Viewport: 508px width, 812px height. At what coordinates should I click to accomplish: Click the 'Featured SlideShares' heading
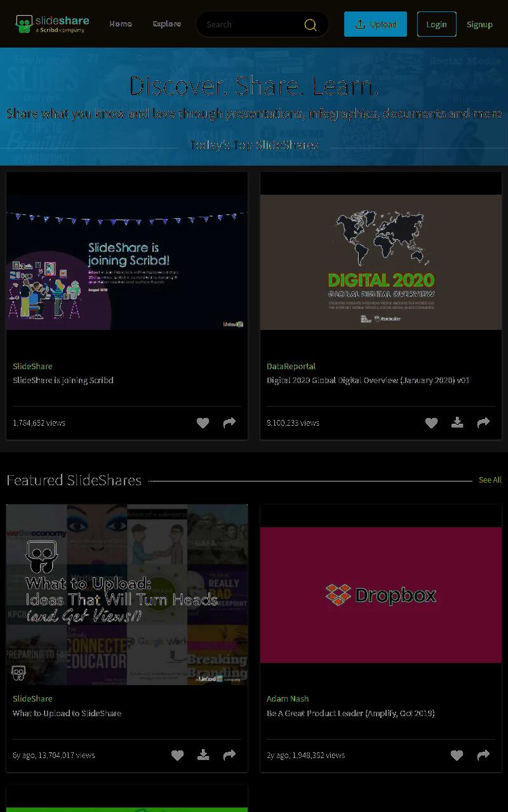(x=74, y=480)
